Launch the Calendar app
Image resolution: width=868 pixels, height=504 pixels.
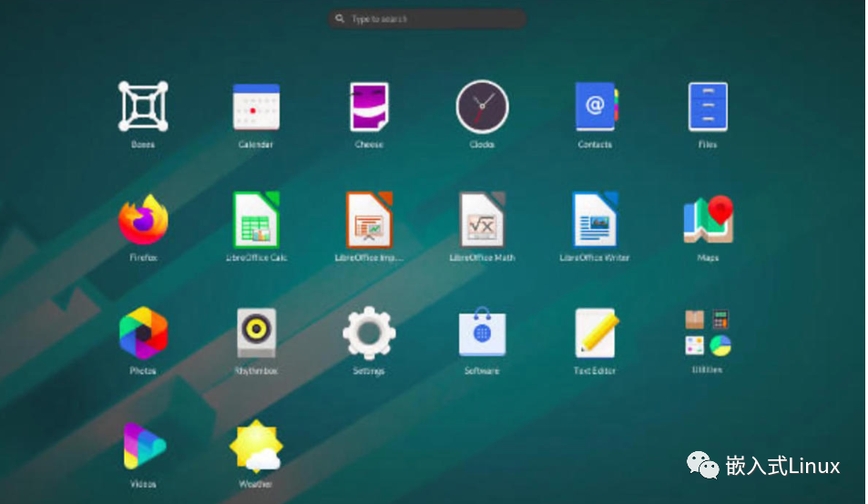tap(256, 107)
